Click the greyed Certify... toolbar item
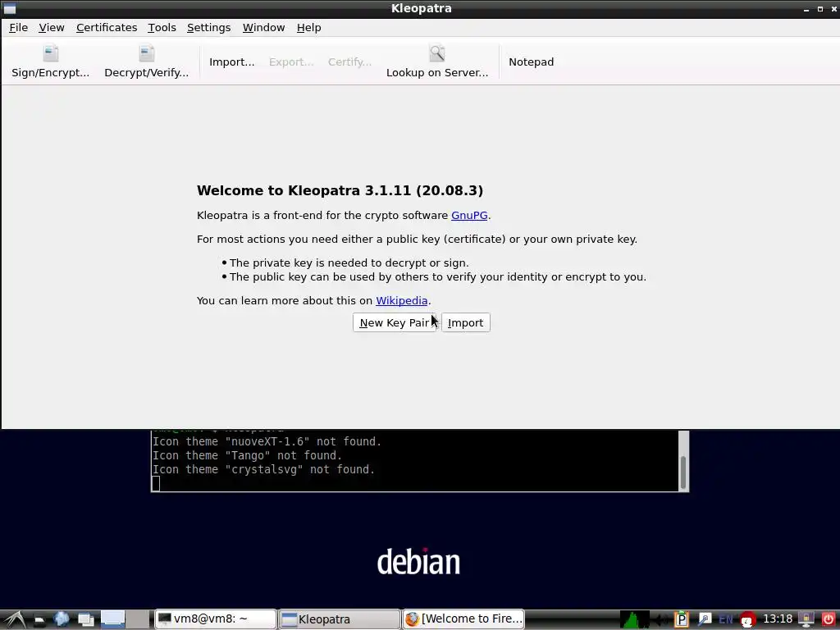 pos(349,62)
